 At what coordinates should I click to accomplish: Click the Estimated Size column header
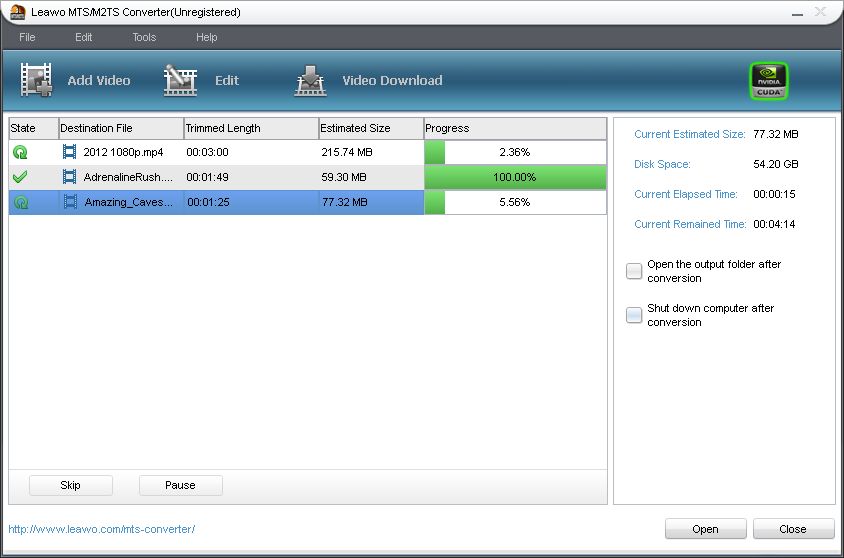[371, 128]
